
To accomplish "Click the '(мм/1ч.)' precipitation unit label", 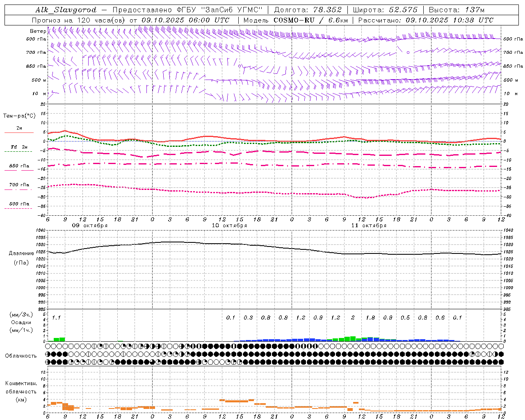I will tap(21, 330).
